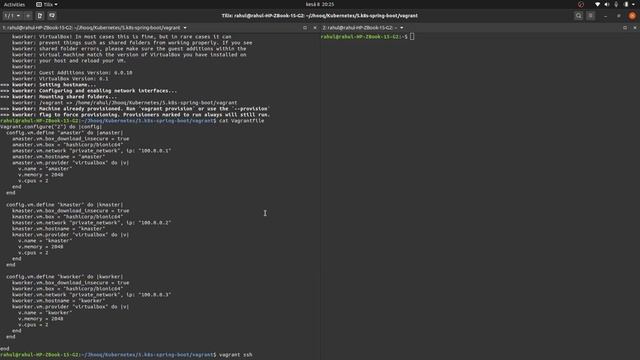Click the 'vagrant ssh' command line

pos(236,355)
